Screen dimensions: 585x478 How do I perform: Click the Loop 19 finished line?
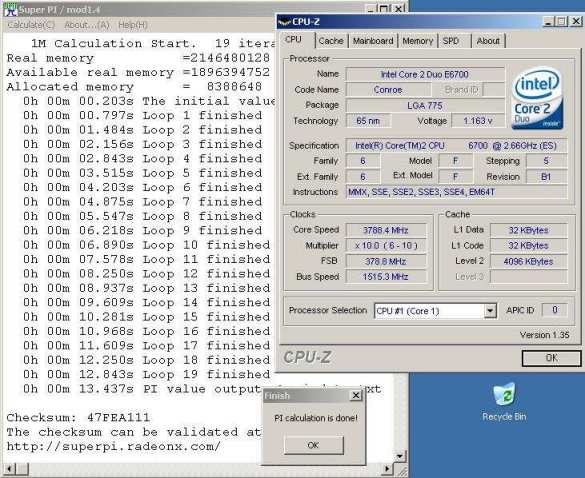(x=146, y=374)
